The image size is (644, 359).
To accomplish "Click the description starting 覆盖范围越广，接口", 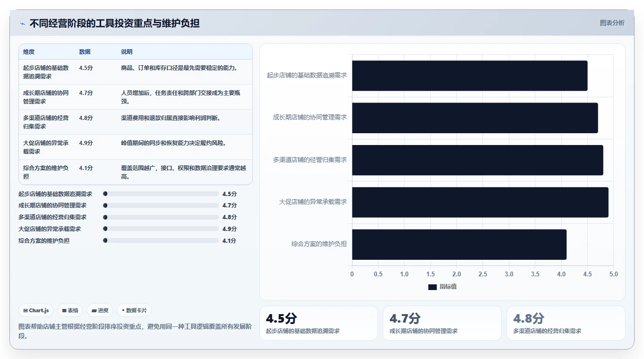I will tap(183, 172).
